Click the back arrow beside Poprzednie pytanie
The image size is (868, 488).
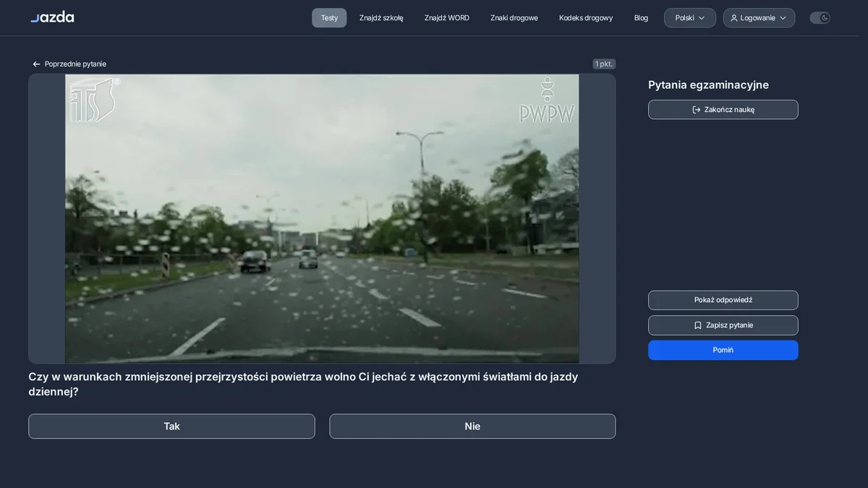point(36,64)
